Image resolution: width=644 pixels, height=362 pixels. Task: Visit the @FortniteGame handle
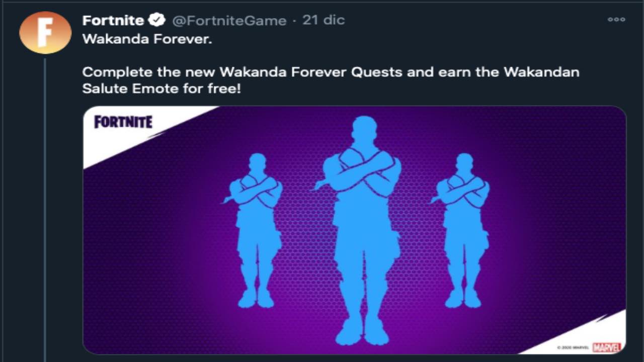coord(229,21)
